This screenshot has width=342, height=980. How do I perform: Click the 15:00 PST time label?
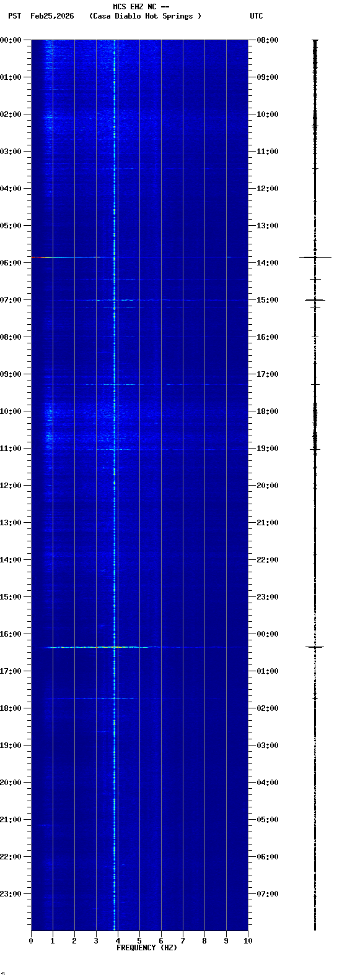pos(11,597)
